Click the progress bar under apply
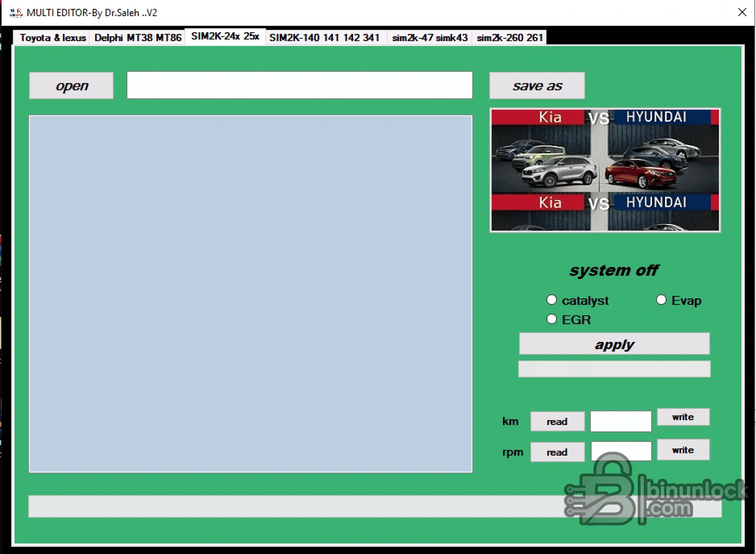This screenshot has width=756, height=554. pos(615,369)
